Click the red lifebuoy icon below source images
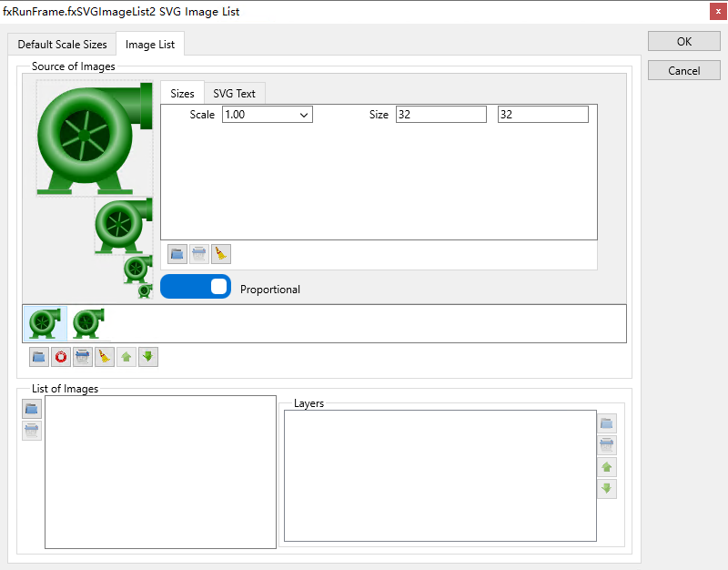The height and width of the screenshot is (570, 728). click(61, 357)
